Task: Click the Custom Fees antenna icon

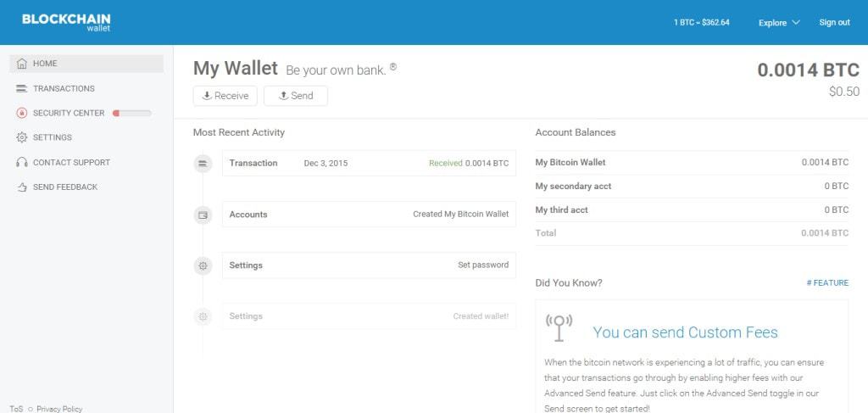Action: pyautogui.click(x=559, y=327)
